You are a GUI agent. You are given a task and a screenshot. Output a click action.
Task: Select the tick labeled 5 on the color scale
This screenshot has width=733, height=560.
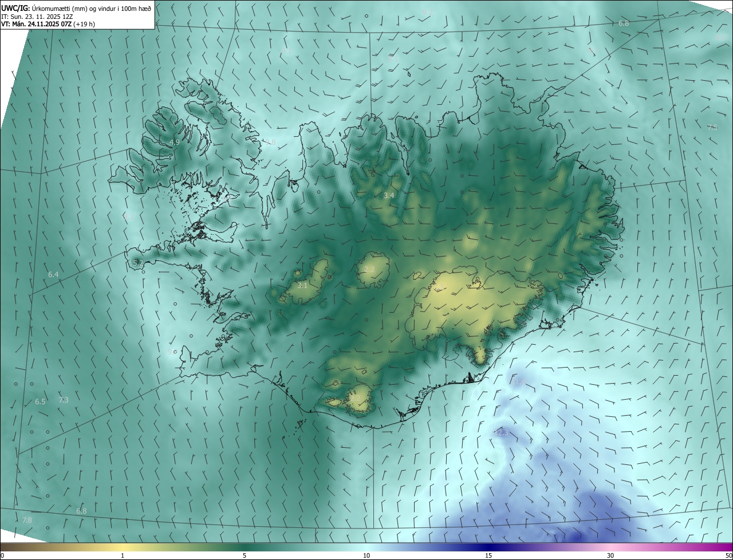[245, 555]
